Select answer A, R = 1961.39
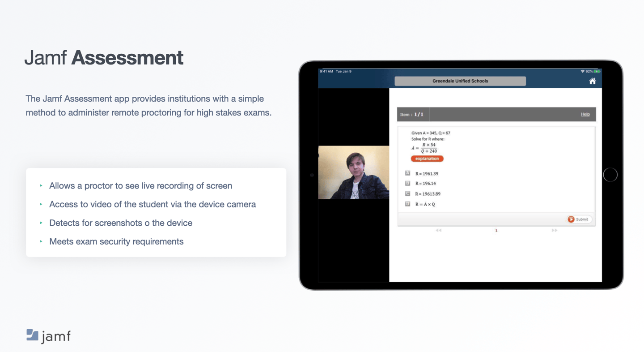The height and width of the screenshot is (352, 644). click(x=422, y=173)
